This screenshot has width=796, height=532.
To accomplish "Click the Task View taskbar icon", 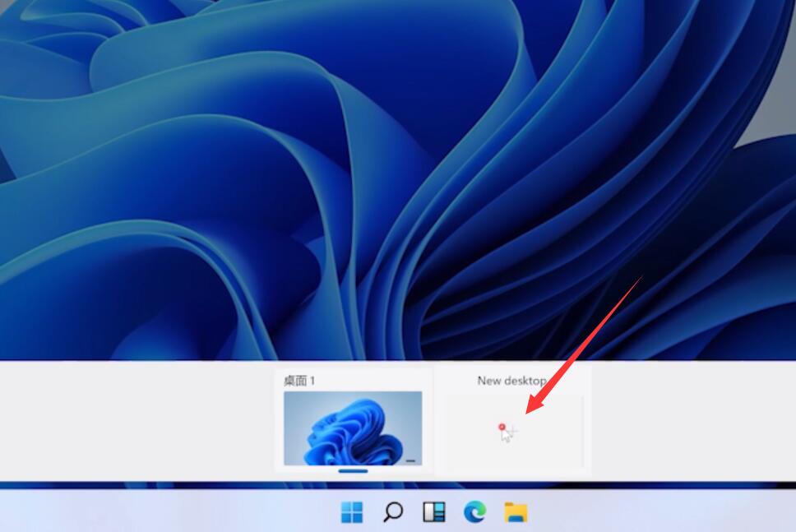I will pyautogui.click(x=434, y=511).
